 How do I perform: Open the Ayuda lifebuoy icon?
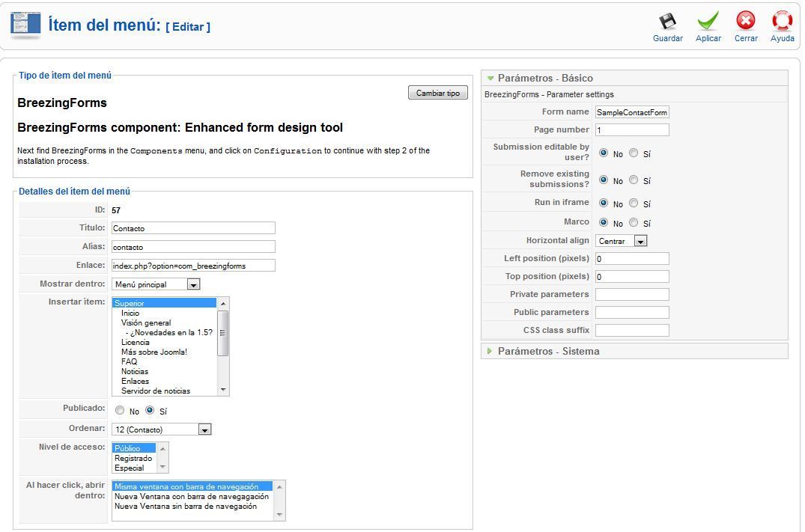(782, 21)
